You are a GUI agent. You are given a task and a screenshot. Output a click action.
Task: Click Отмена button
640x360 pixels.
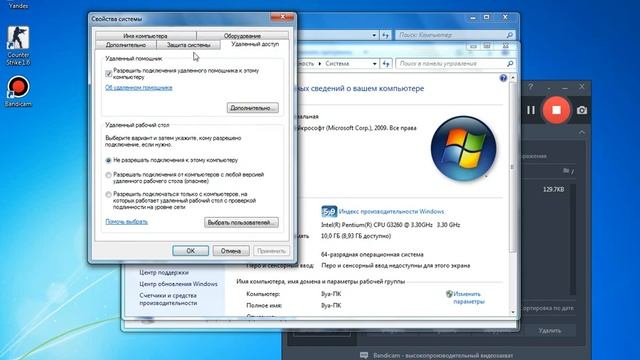coord(231,251)
